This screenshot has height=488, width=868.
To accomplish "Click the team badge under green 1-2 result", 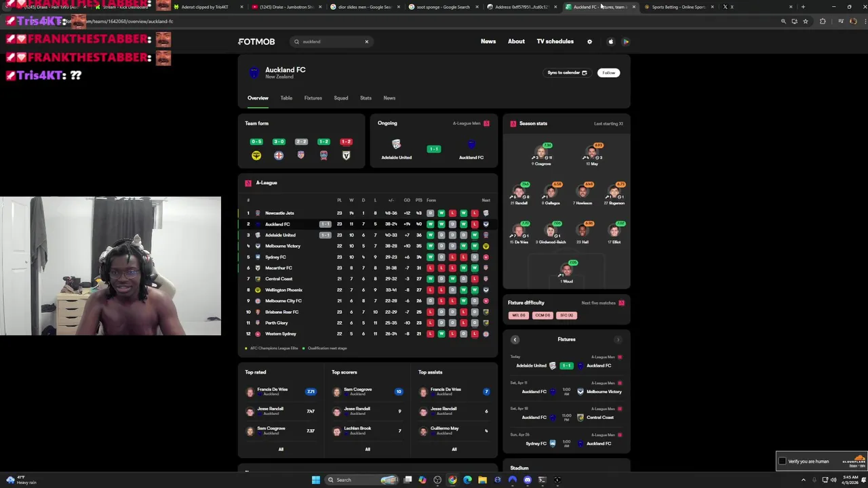I will [323, 155].
